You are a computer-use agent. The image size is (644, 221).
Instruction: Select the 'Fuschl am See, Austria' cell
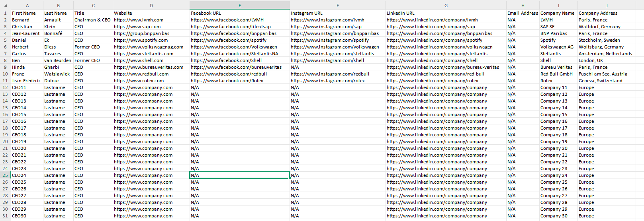(607, 74)
